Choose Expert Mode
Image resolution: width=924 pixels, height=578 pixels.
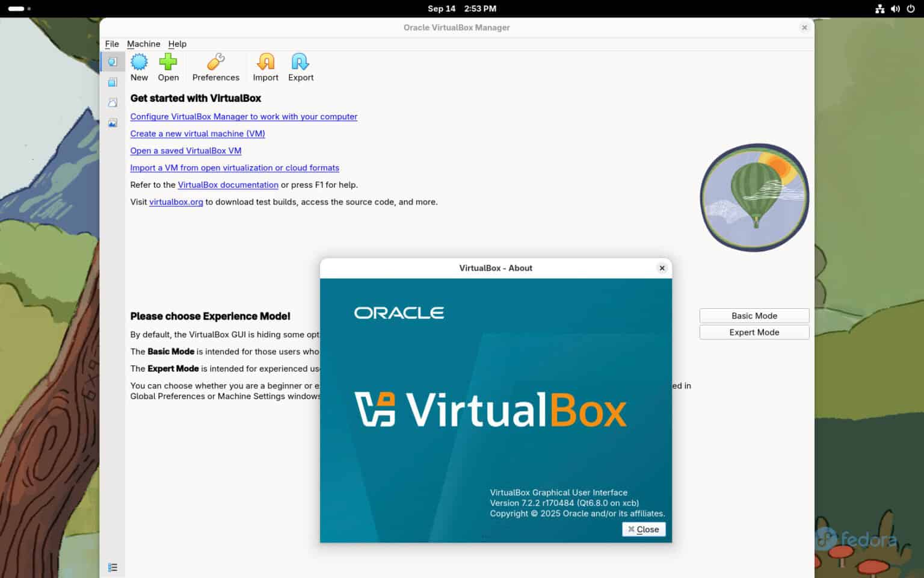(754, 332)
